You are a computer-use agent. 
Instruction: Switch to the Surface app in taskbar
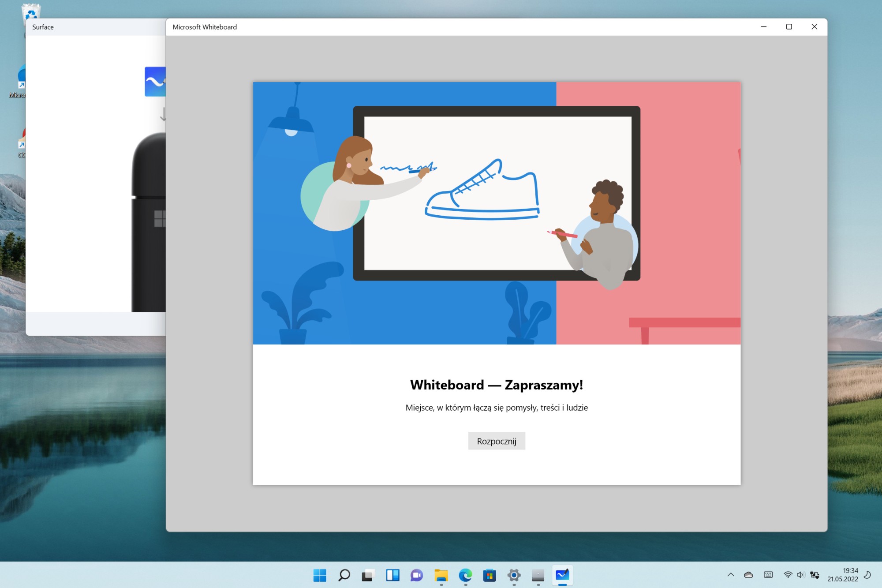tap(538, 575)
